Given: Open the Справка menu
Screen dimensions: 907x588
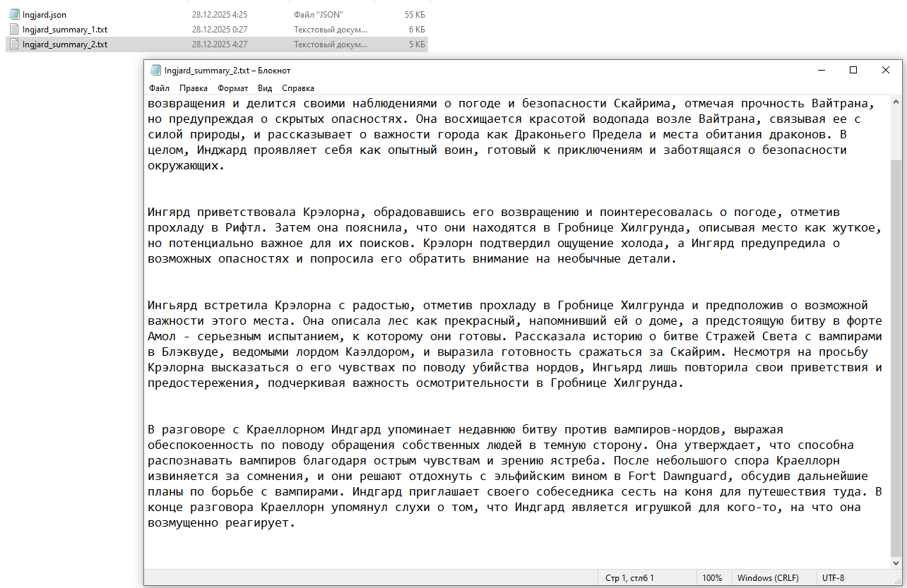Looking at the screenshot, I should pos(298,88).
